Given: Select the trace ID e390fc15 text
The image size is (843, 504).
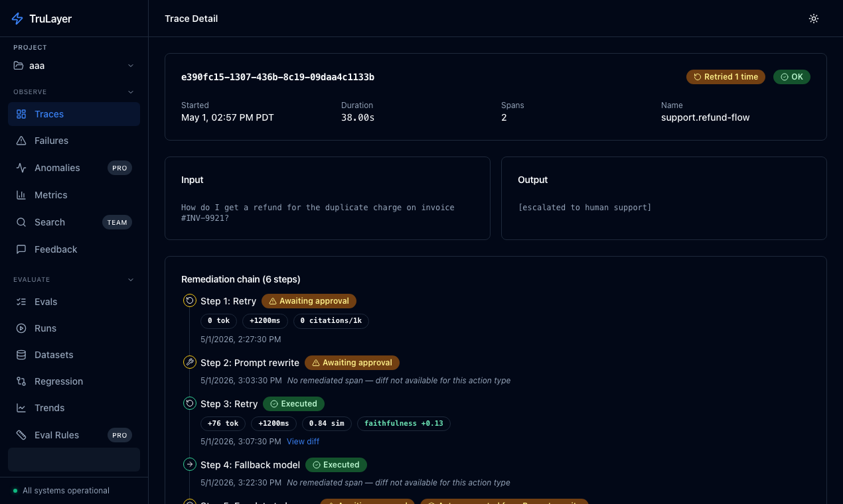Looking at the screenshot, I should pos(277,77).
